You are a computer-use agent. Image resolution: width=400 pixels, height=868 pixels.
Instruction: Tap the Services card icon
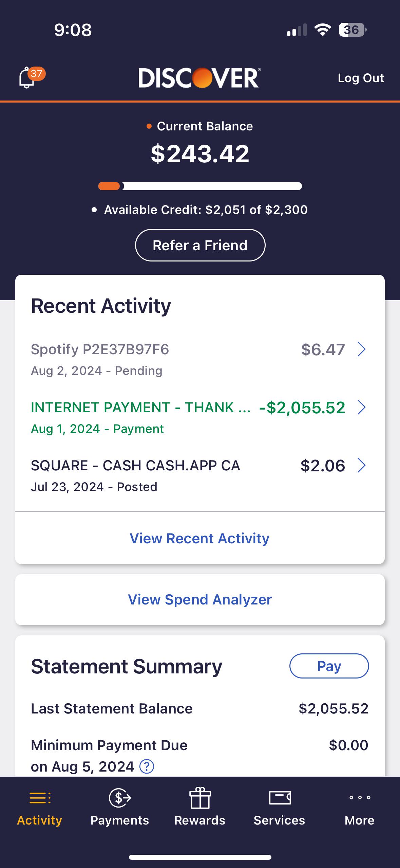click(280, 797)
